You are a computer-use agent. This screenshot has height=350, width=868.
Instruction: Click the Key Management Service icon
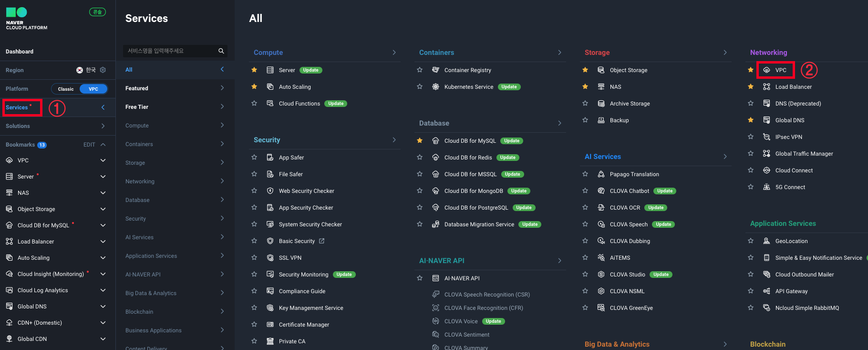point(270,308)
